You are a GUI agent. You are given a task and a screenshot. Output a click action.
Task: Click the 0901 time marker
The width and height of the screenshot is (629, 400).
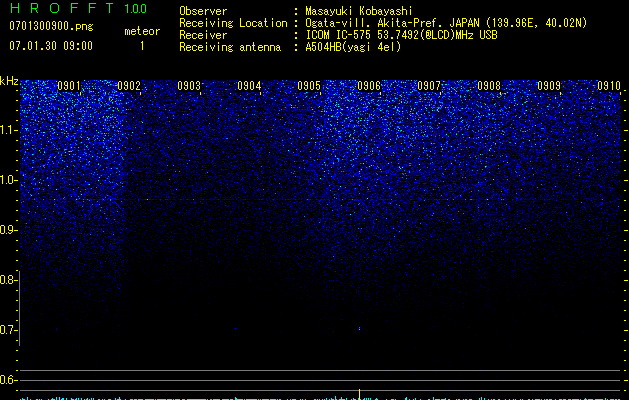point(69,86)
